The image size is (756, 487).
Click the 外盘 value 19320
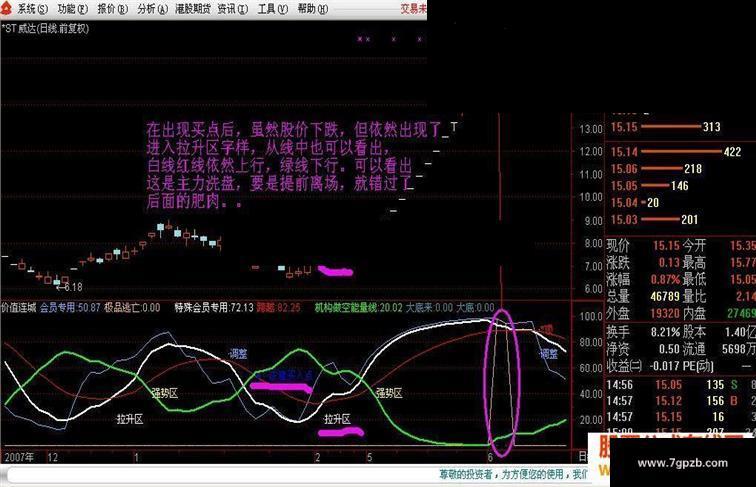pos(665,313)
